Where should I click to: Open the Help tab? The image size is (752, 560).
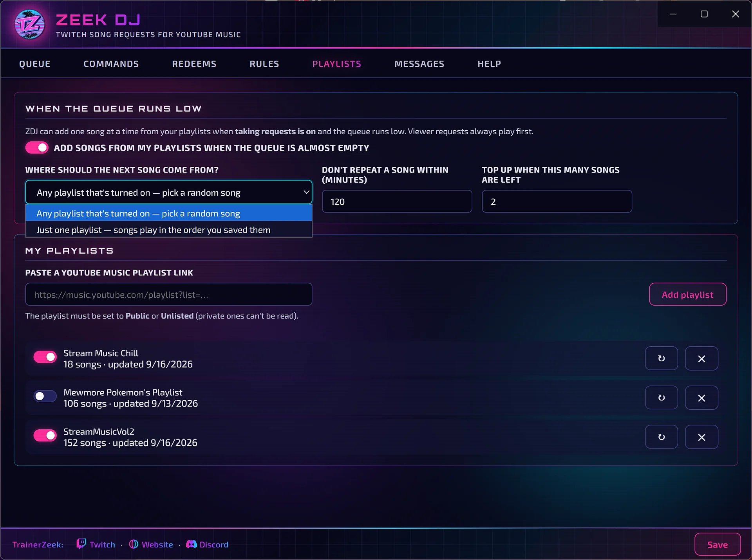(x=489, y=64)
